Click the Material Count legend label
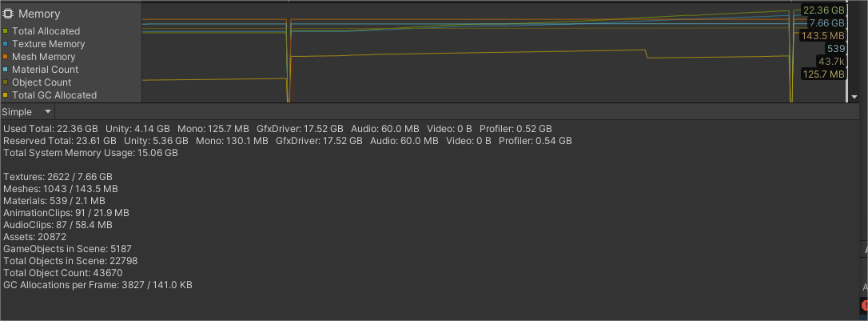 45,70
